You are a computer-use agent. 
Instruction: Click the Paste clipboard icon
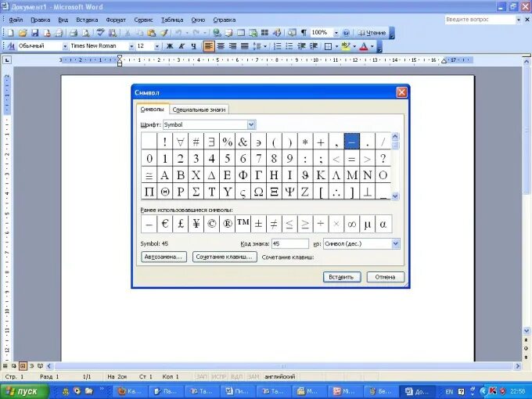[x=152, y=33]
